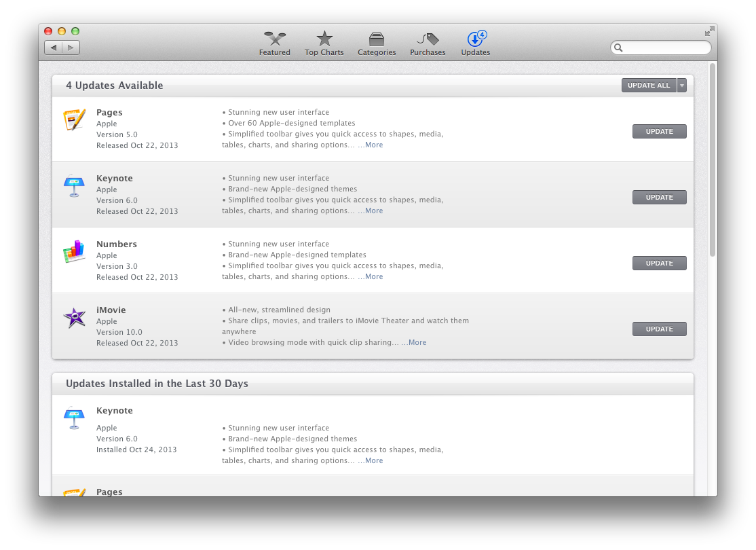
Task: Open the Updates toolbar icon
Action: click(476, 39)
